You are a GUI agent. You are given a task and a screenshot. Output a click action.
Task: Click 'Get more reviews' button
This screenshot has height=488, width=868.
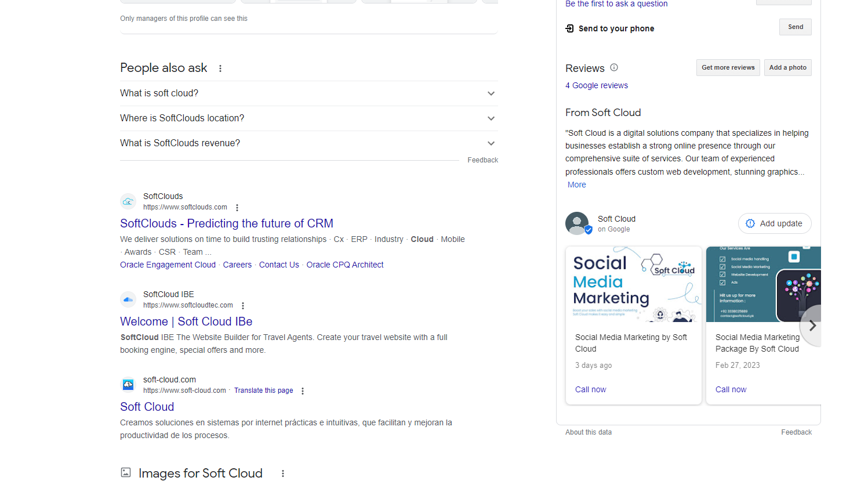[728, 67]
